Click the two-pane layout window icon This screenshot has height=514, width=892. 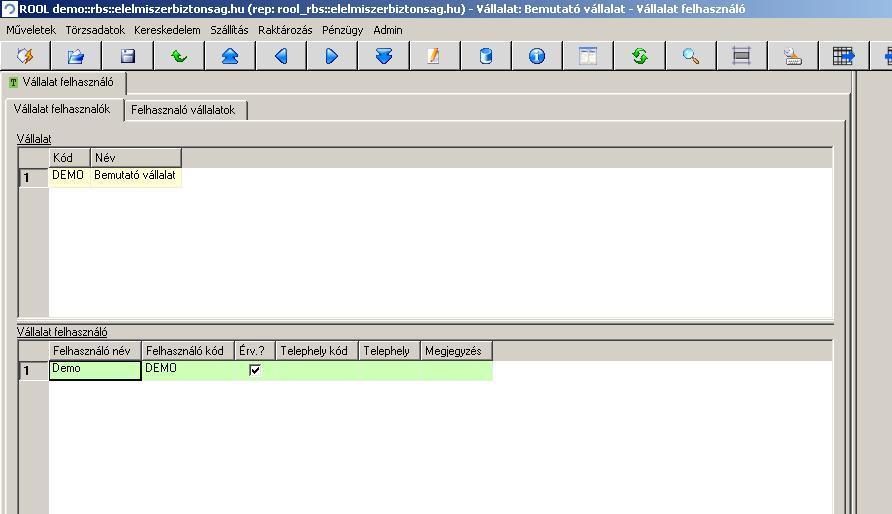click(588, 56)
